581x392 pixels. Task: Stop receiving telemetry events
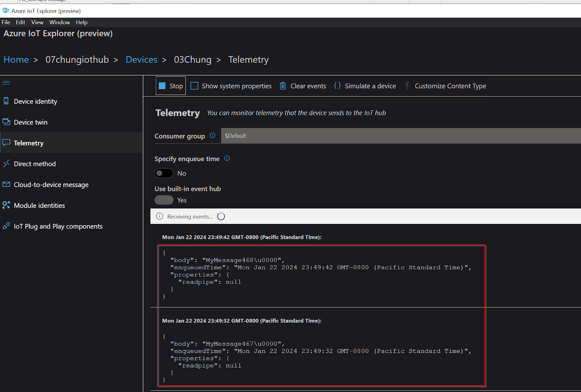click(x=171, y=86)
